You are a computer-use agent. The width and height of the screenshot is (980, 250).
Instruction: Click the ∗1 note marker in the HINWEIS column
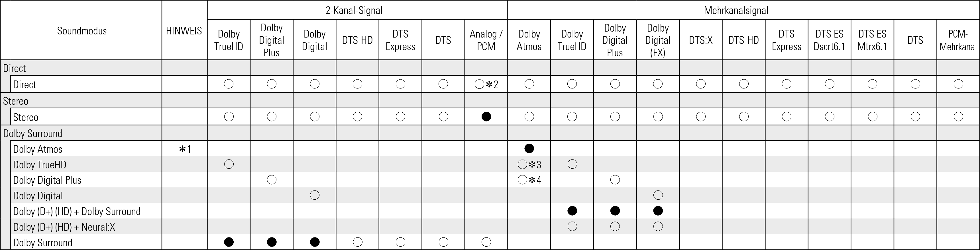tap(185, 149)
